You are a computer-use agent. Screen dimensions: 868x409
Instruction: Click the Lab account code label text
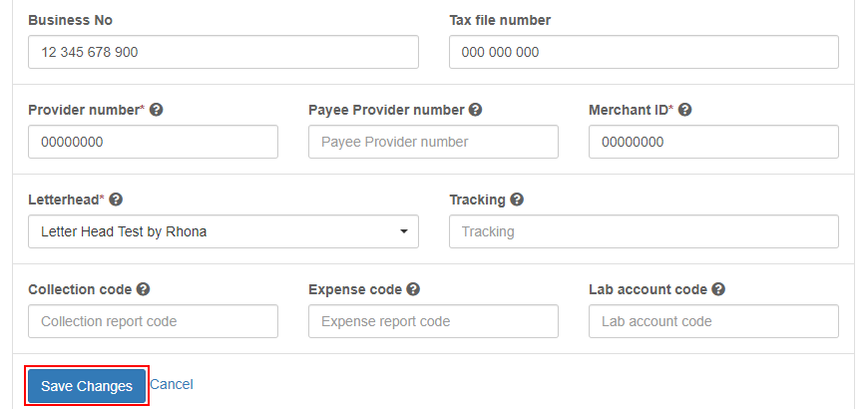[x=648, y=289]
